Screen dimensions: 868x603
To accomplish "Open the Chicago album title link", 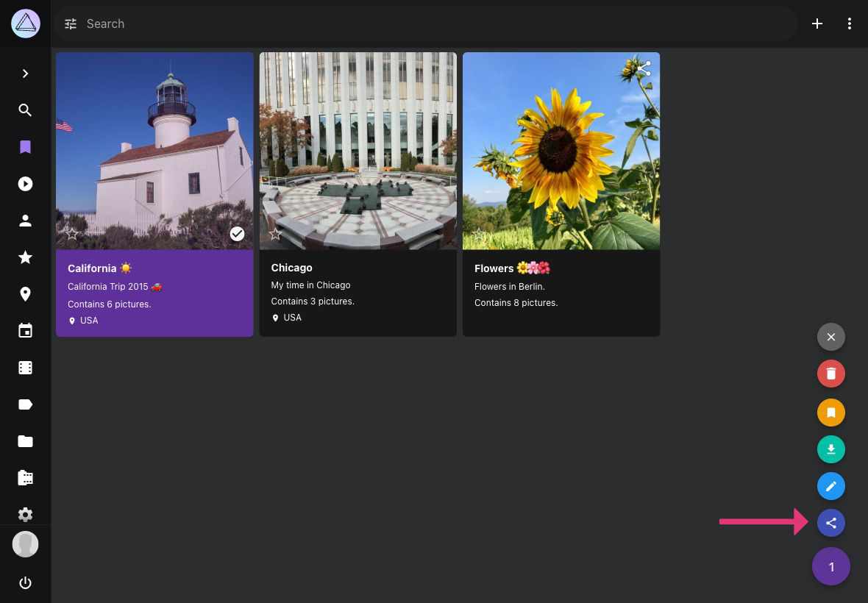I will pyautogui.click(x=291, y=268).
